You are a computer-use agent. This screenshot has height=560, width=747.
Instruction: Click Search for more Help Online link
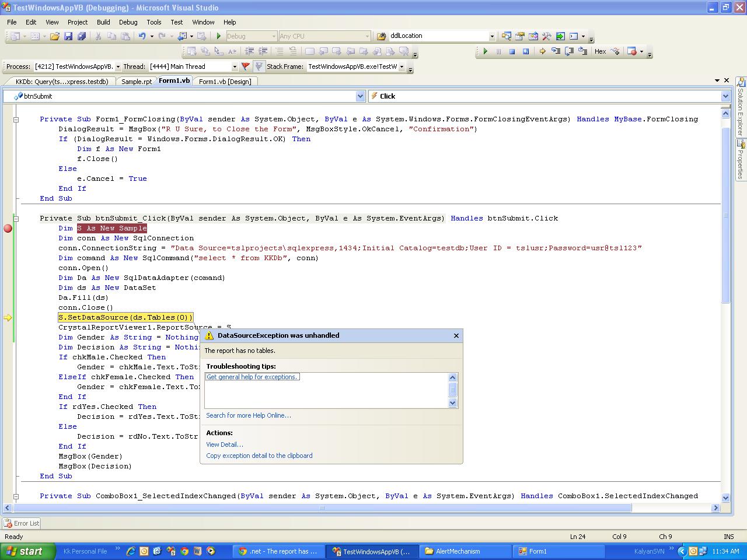[x=249, y=415]
